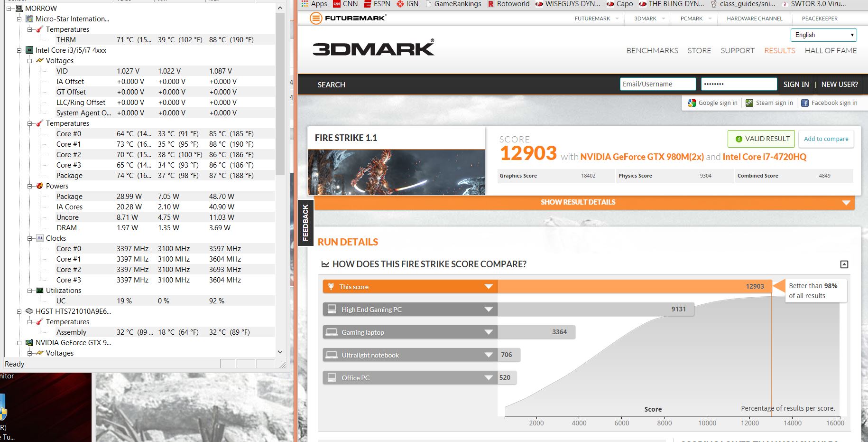This screenshot has width=868, height=442.
Task: Click HWMonitor scrollbar down arrow
Action: [280, 352]
